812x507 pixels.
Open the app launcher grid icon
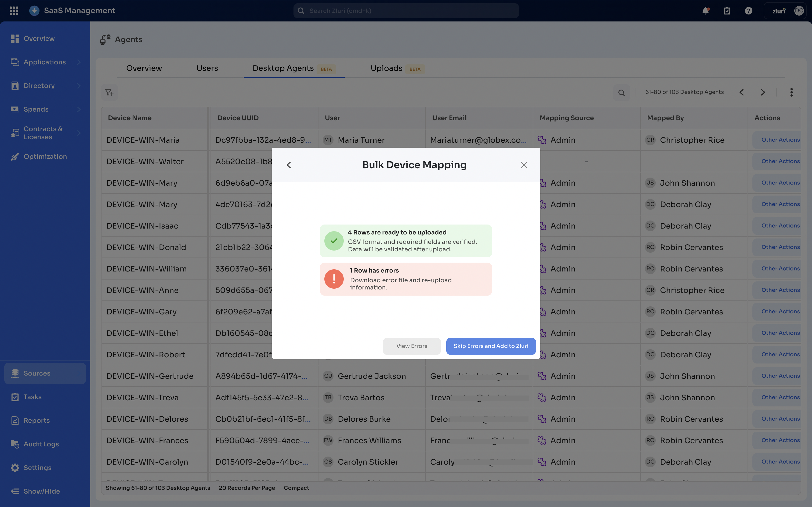(14, 11)
